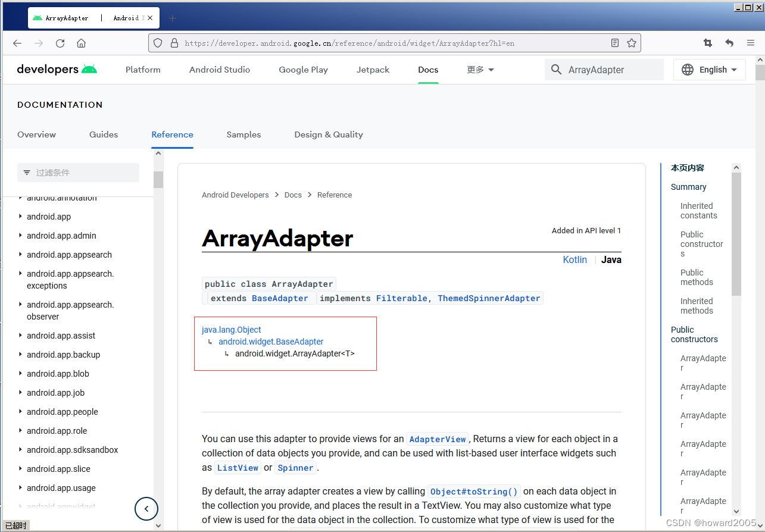This screenshot has height=532, width=765.
Task: Reload the page with refresh icon
Action: 60,43
